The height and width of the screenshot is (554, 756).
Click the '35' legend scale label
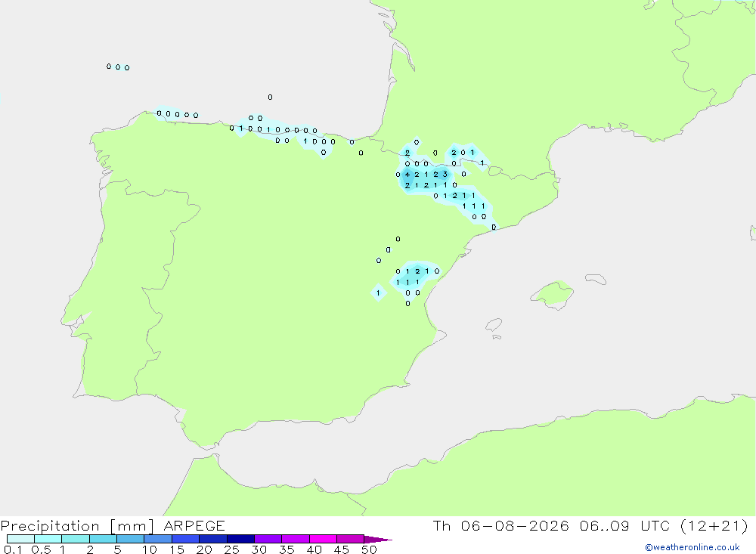pyautogui.click(x=287, y=549)
